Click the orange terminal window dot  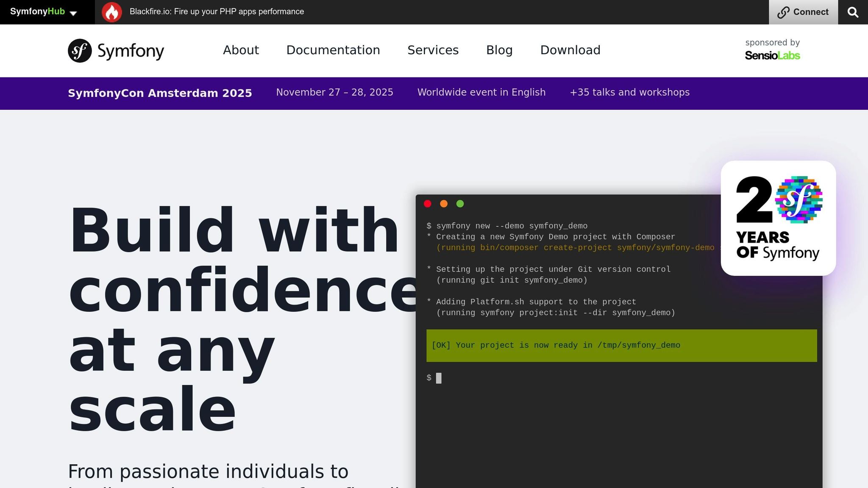444,204
